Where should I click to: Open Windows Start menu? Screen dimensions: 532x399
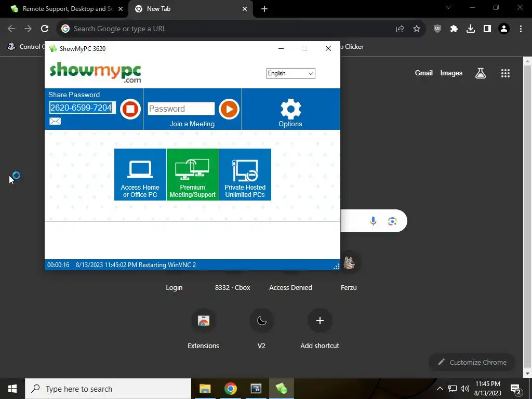point(12,389)
